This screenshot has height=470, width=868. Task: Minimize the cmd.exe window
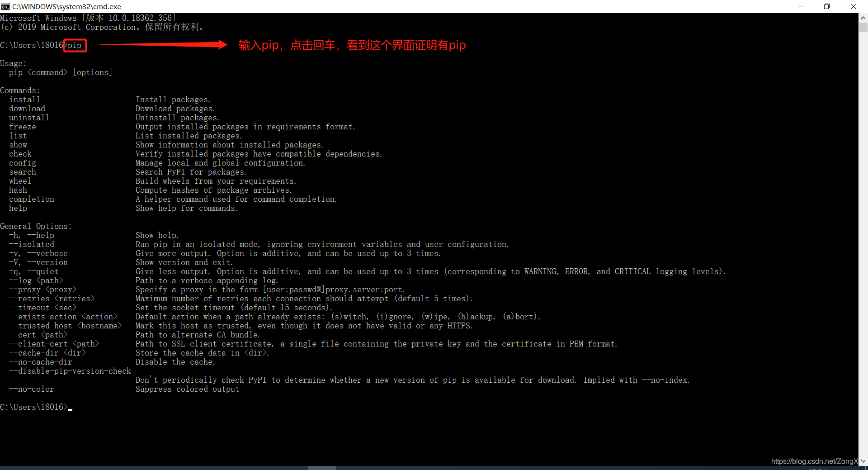[801, 6]
